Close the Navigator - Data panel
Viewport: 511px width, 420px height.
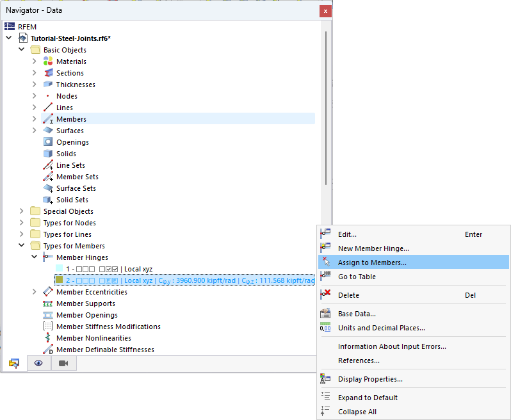point(325,11)
